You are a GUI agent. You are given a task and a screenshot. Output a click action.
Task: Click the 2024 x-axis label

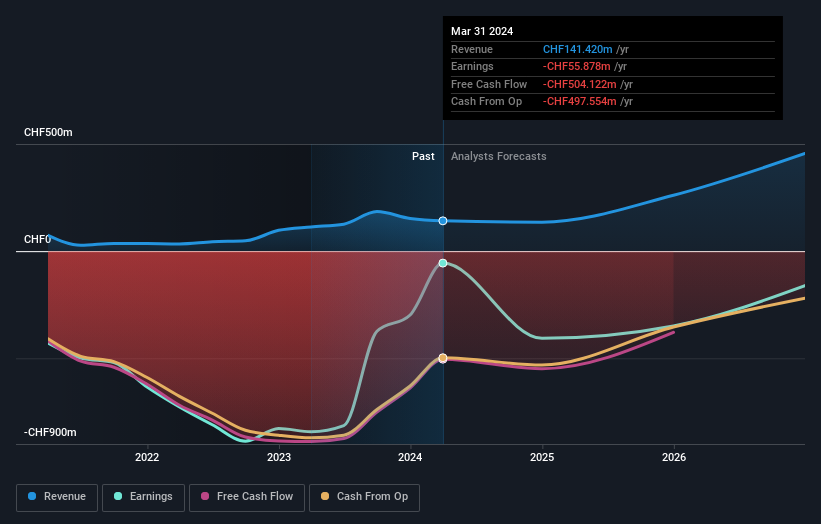tap(410, 458)
